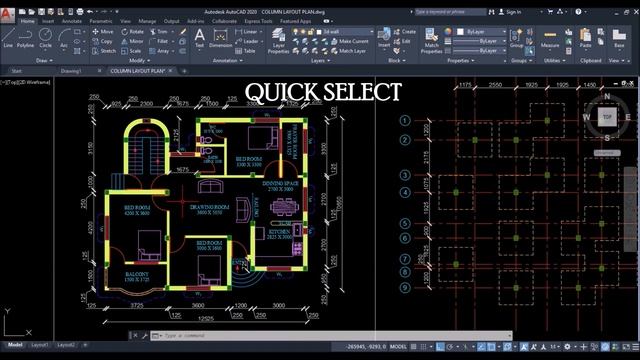Click the Paste clipboard icon
640x360 pixels.
tap(585, 38)
